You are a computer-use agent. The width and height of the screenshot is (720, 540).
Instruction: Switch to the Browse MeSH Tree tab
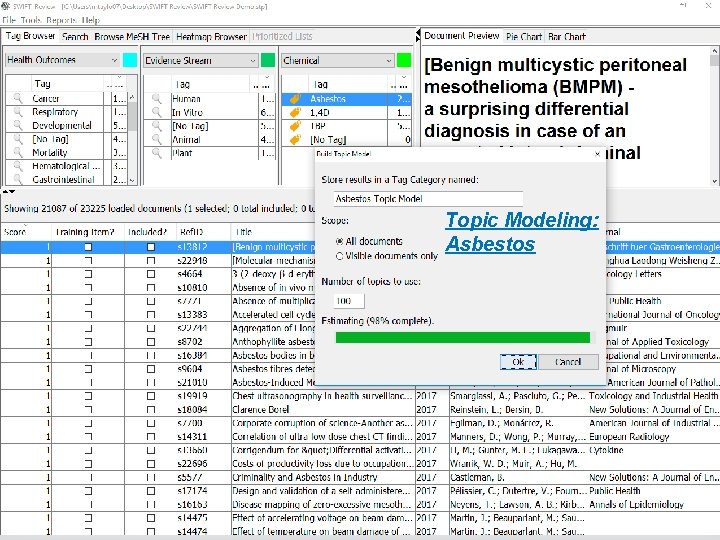(132, 36)
